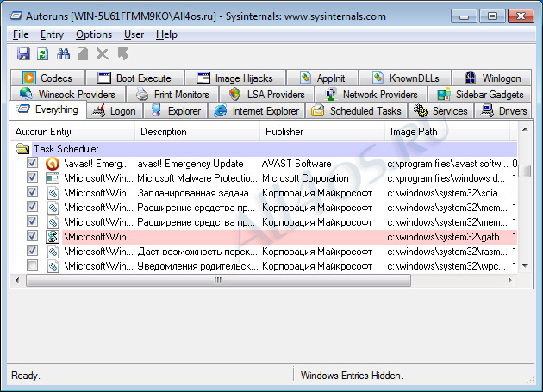This screenshot has width=543, height=392.
Task: Open the Services tab
Action: pyautogui.click(x=440, y=111)
